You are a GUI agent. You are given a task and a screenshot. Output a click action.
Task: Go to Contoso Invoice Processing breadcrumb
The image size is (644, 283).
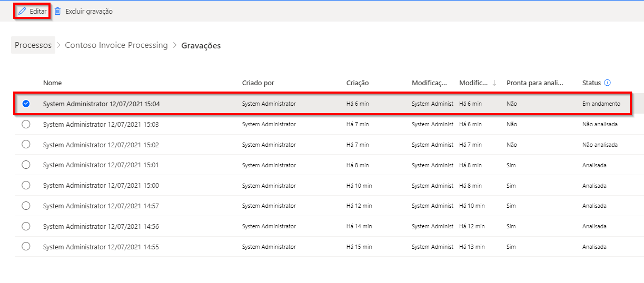pos(116,45)
